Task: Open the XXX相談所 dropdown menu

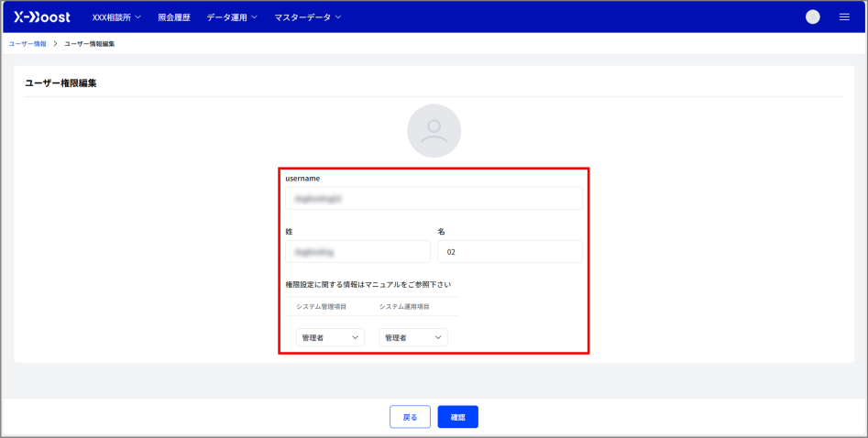Action: 116,17
